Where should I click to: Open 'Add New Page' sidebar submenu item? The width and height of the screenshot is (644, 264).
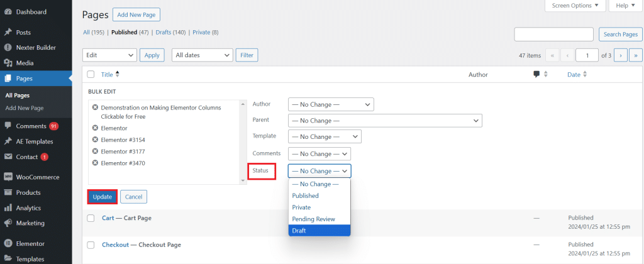click(25, 108)
